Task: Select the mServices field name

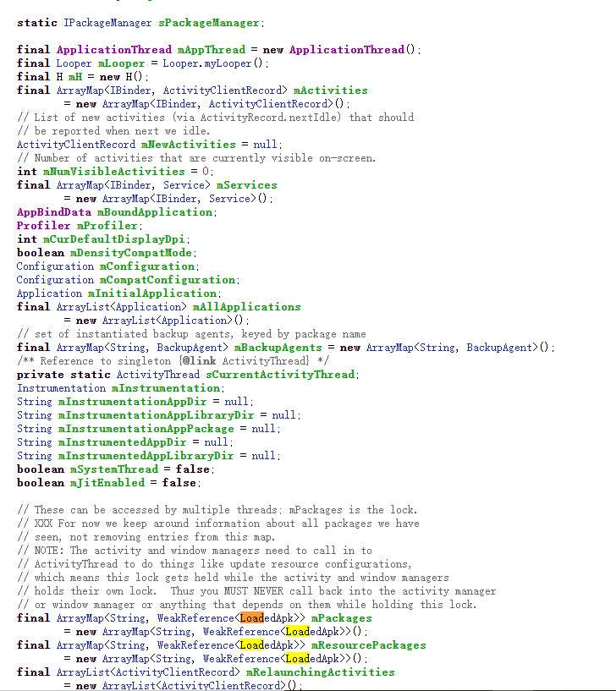Action: (246, 185)
